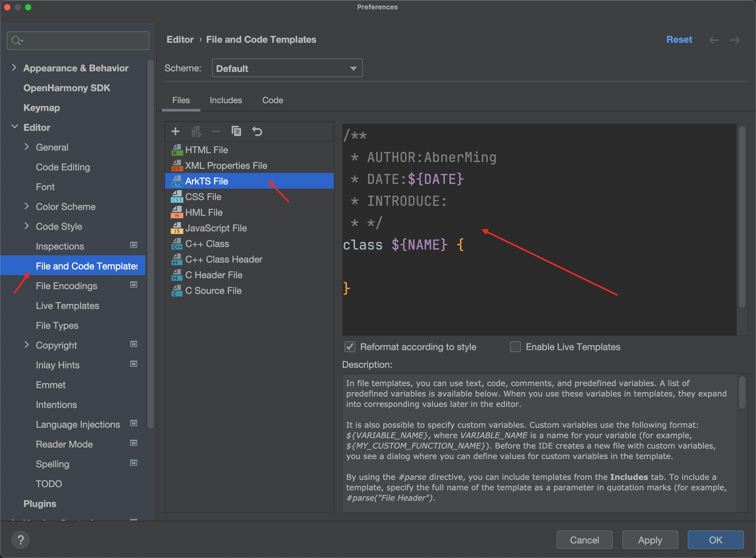The width and height of the screenshot is (756, 558).
Task: Uncheck Reformat according to style
Action: point(350,347)
